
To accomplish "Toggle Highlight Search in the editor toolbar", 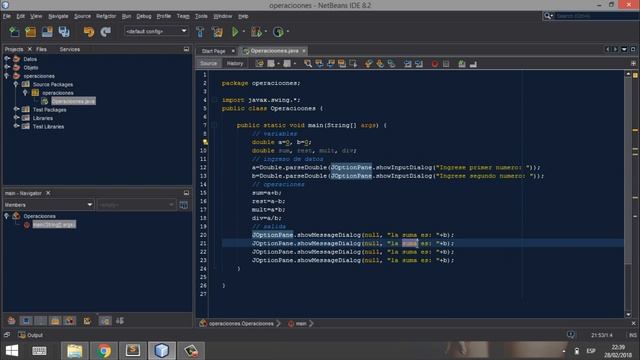I will pos(342,64).
